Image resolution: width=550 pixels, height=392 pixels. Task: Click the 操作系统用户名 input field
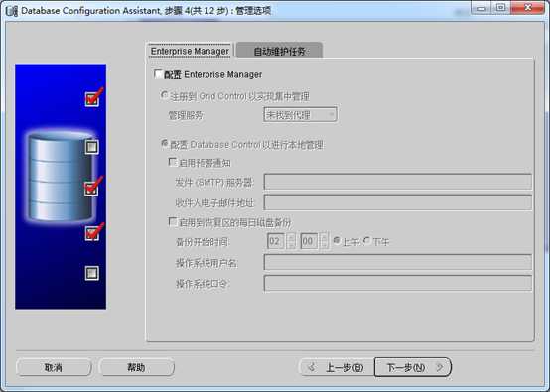(x=398, y=262)
